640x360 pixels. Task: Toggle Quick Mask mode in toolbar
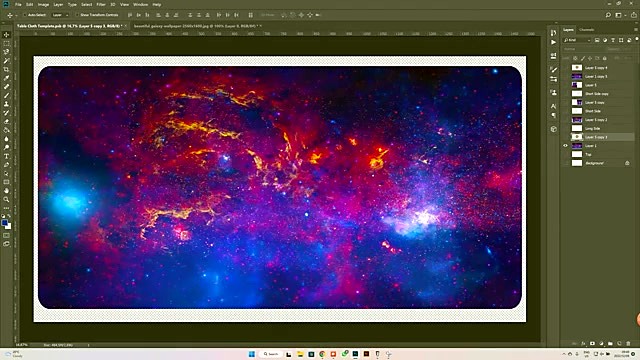tap(6, 236)
